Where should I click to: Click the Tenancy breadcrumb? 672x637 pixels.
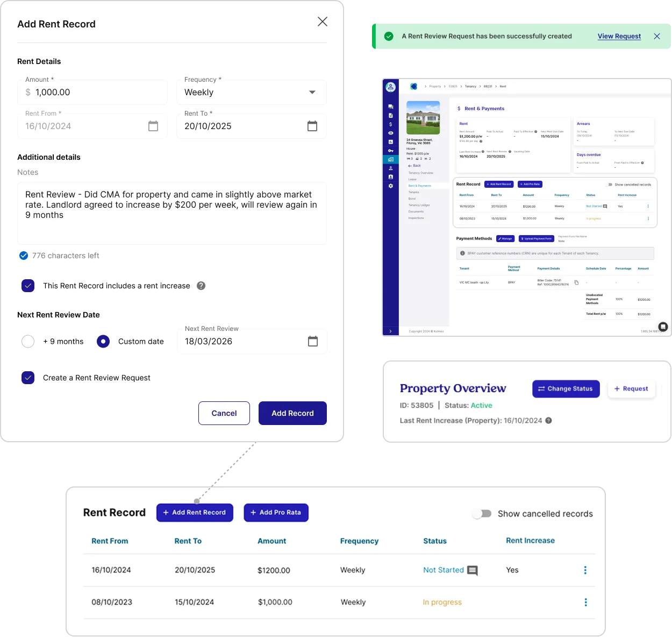click(x=470, y=86)
